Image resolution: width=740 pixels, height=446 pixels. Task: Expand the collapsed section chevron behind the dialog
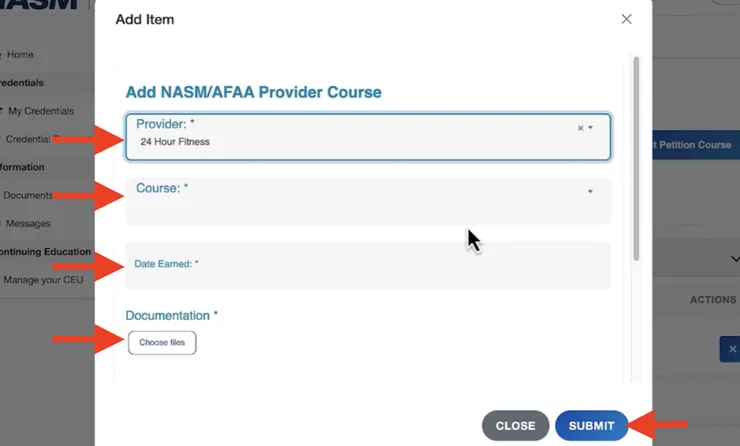[734, 259]
